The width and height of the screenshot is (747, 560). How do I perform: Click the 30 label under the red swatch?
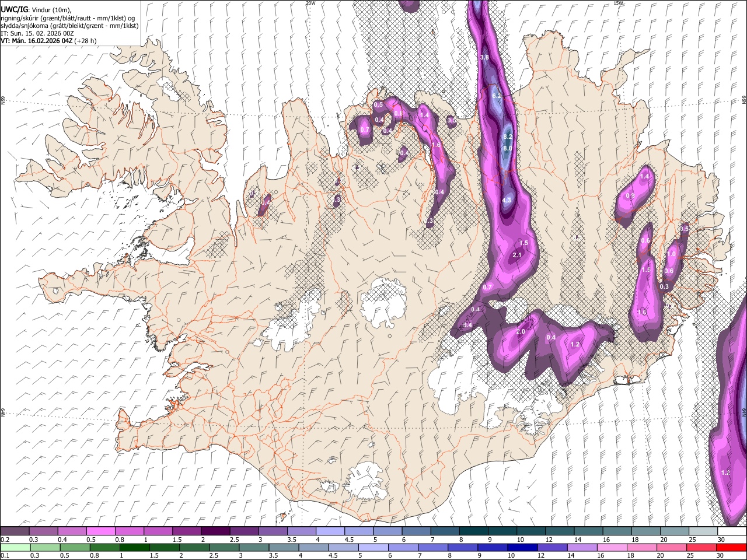pos(721,556)
